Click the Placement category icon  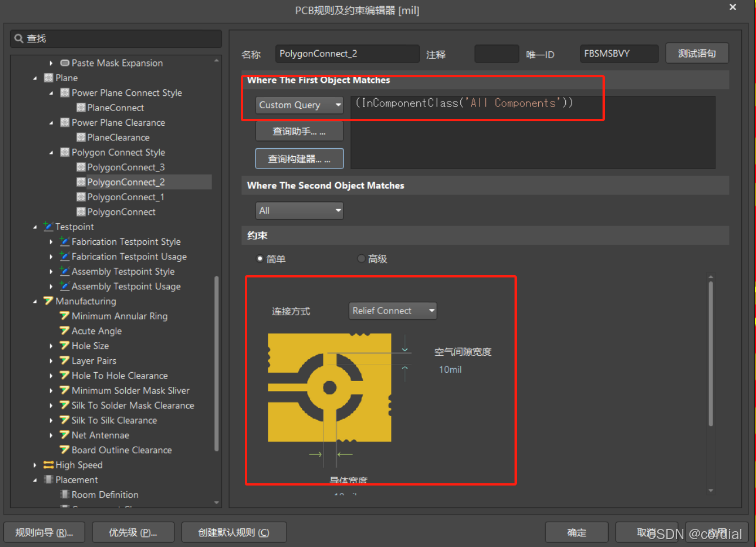click(x=49, y=480)
